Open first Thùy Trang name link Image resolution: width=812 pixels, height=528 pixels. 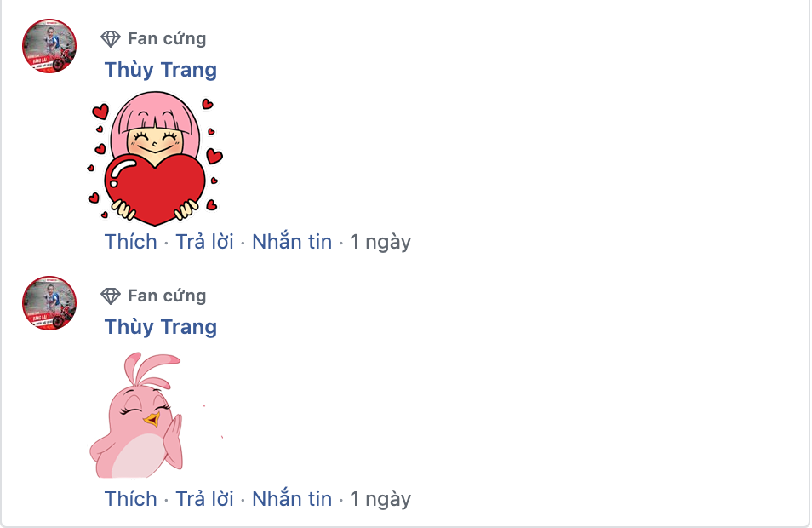(161, 70)
